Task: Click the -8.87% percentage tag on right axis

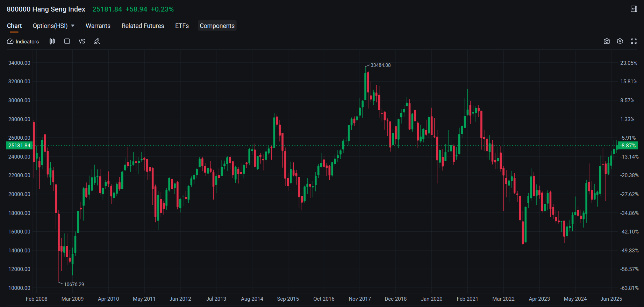Action: pyautogui.click(x=628, y=146)
